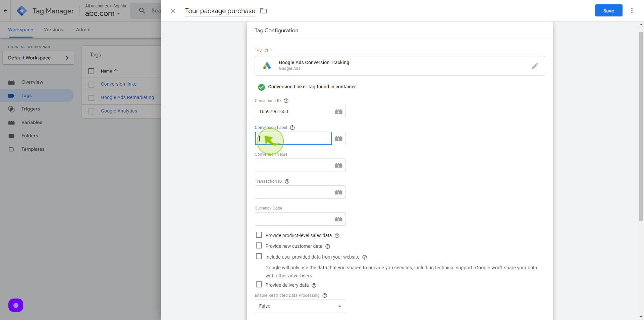
Task: Click the folder icon beside tag name
Action: tap(264, 11)
